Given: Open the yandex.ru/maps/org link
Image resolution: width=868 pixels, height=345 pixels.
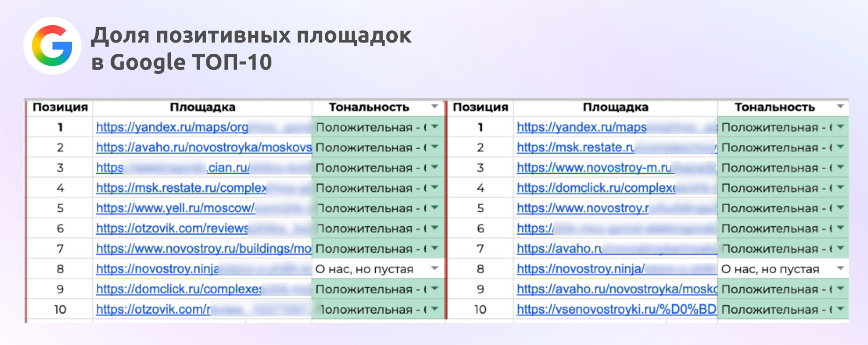Looking at the screenshot, I should 172,127.
